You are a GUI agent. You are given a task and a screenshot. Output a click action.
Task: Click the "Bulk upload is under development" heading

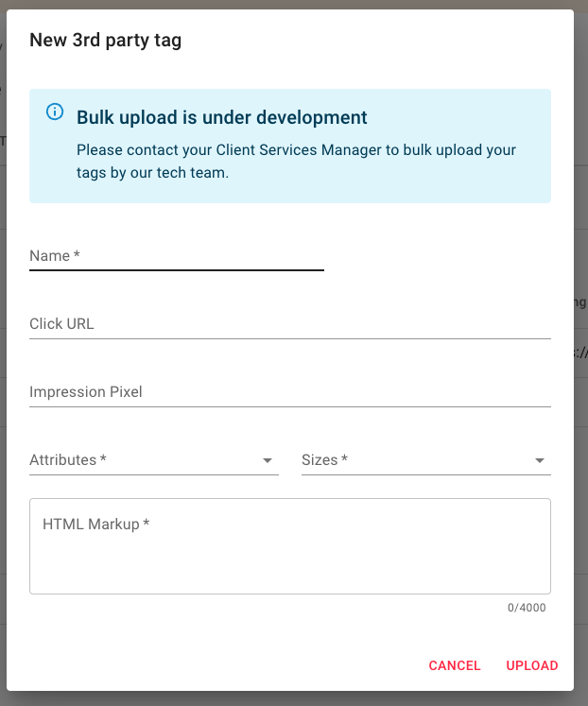pyautogui.click(x=222, y=117)
